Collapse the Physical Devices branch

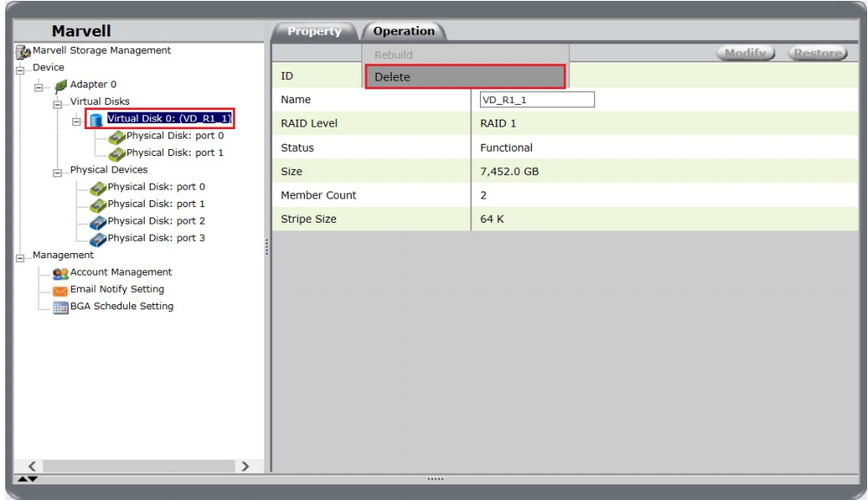(x=57, y=172)
